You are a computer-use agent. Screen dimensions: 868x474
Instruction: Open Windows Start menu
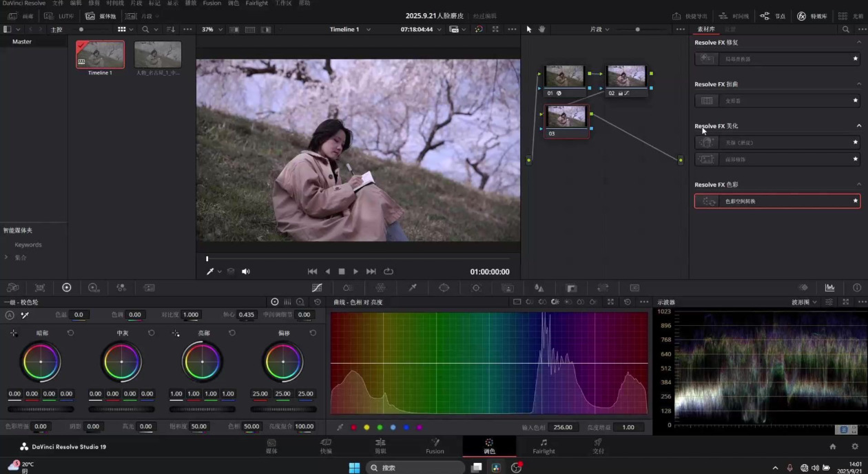tap(354, 468)
